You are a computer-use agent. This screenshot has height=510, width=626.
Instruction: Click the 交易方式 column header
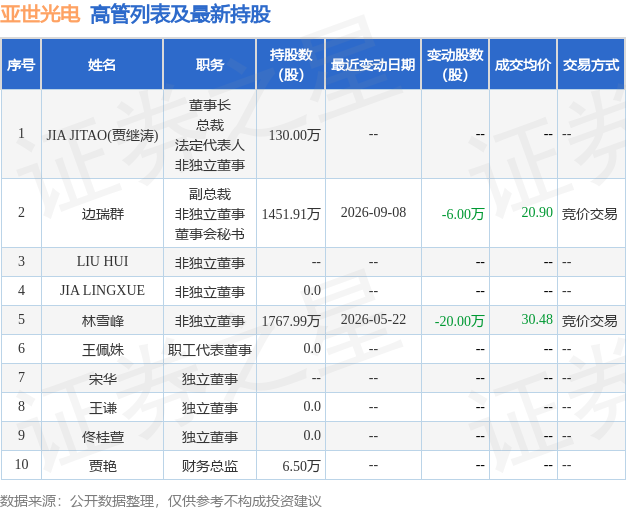tap(591, 64)
